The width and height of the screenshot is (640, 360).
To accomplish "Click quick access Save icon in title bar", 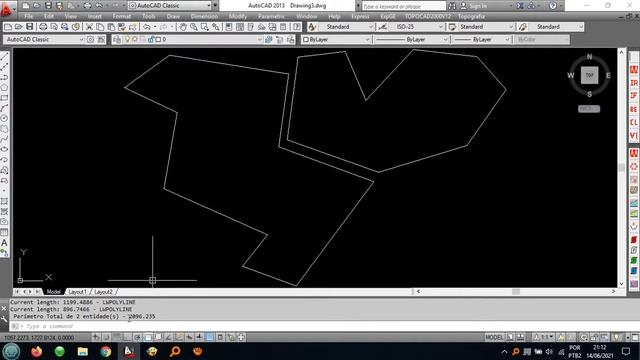I will tap(48, 6).
